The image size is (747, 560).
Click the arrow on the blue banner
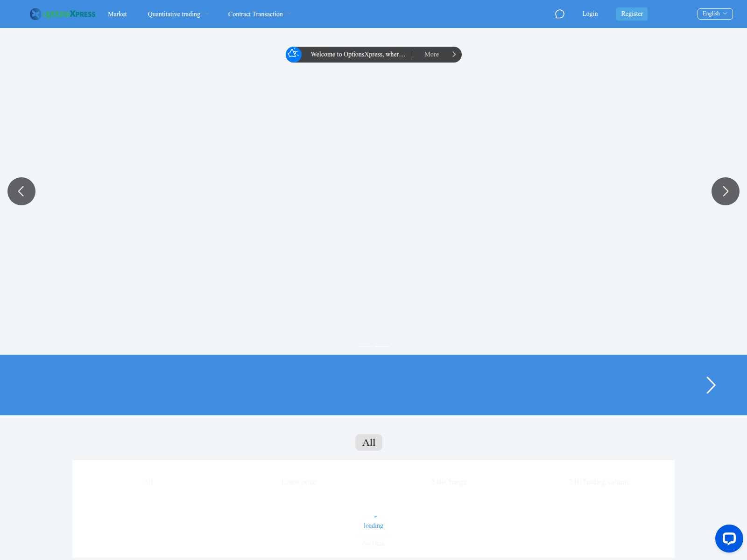click(711, 385)
